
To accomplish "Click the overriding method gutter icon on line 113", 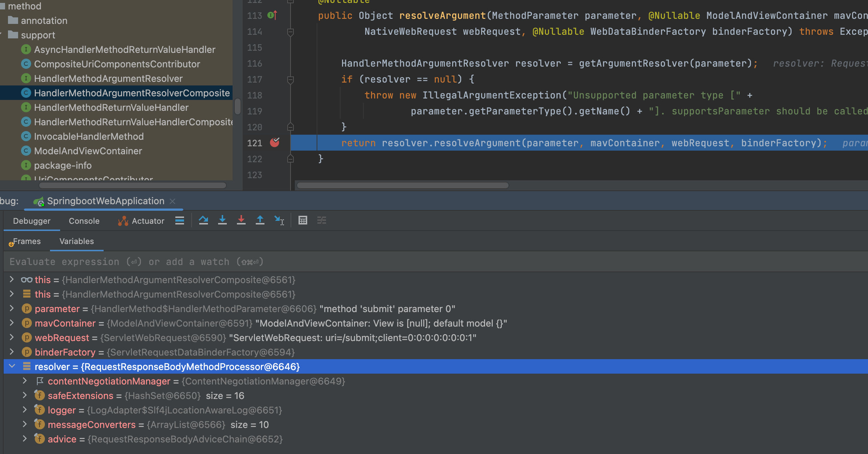I will (272, 16).
